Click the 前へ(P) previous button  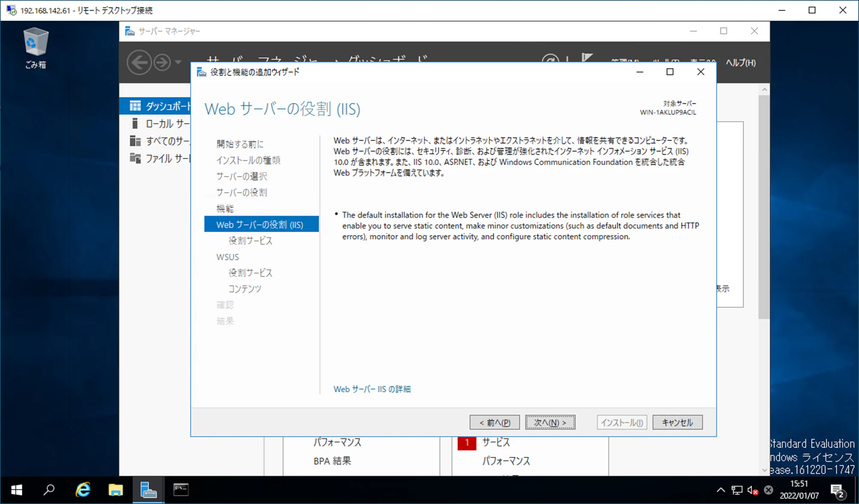(x=495, y=423)
